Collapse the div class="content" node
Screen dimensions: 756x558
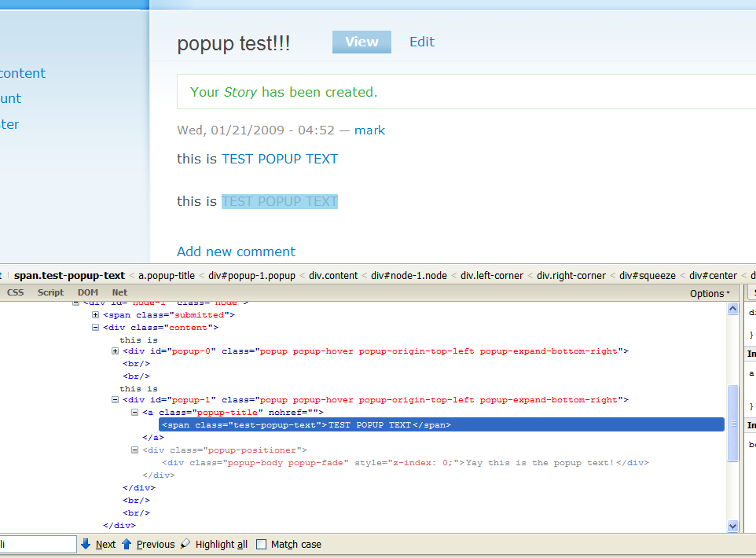coord(96,327)
